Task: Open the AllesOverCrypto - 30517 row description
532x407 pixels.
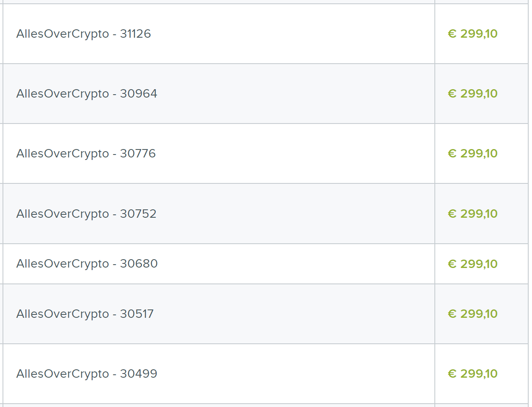Action: [x=85, y=314]
